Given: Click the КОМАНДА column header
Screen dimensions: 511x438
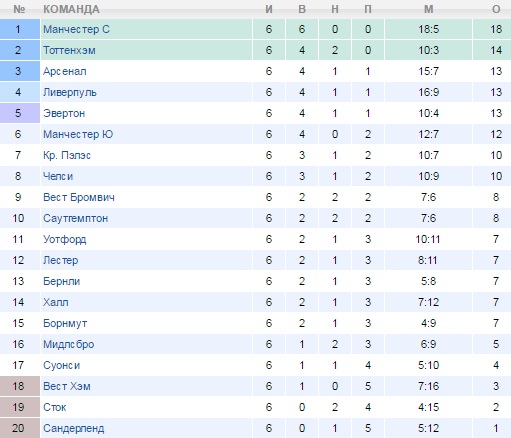Looking at the screenshot, I should pos(71,9).
